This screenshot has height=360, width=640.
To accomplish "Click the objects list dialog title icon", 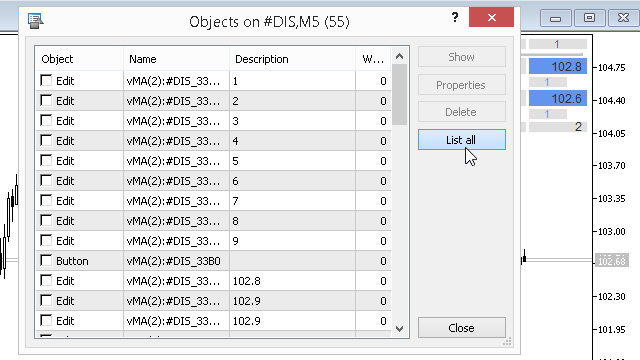I will point(36,21).
